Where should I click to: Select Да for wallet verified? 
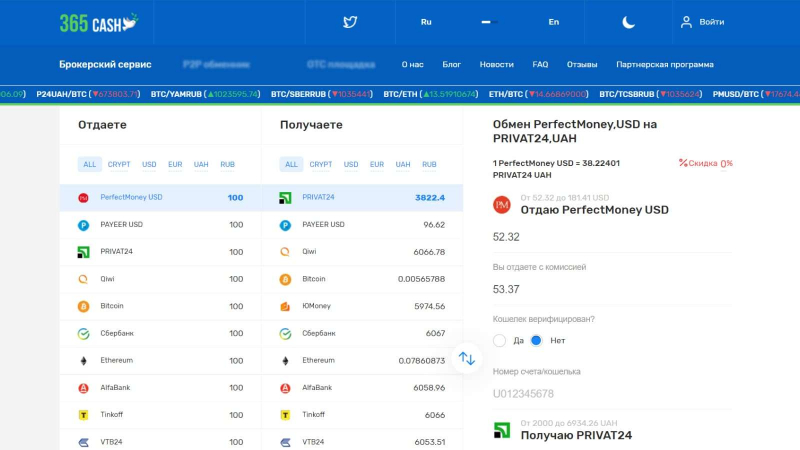(x=499, y=340)
